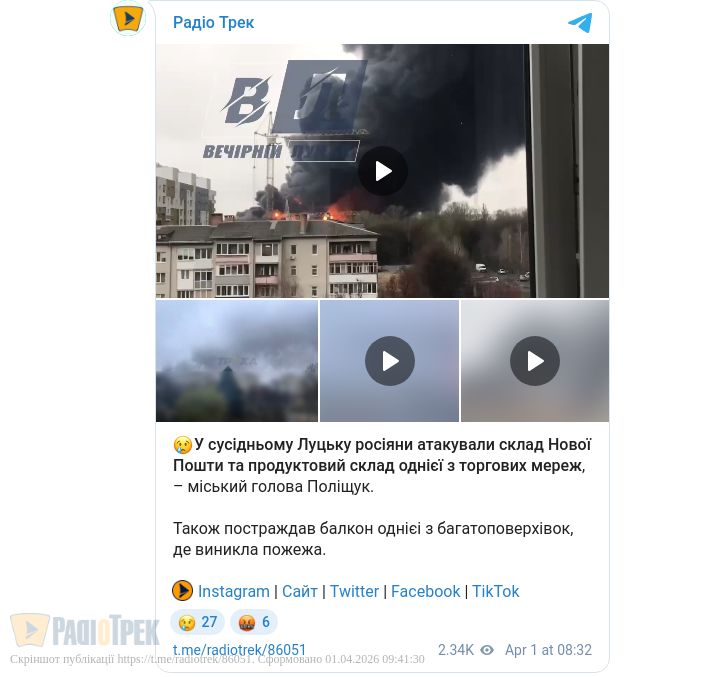This screenshot has width=720, height=677.
Task: Open the t.me/radiotrek/86051 post link
Action: [x=239, y=650]
